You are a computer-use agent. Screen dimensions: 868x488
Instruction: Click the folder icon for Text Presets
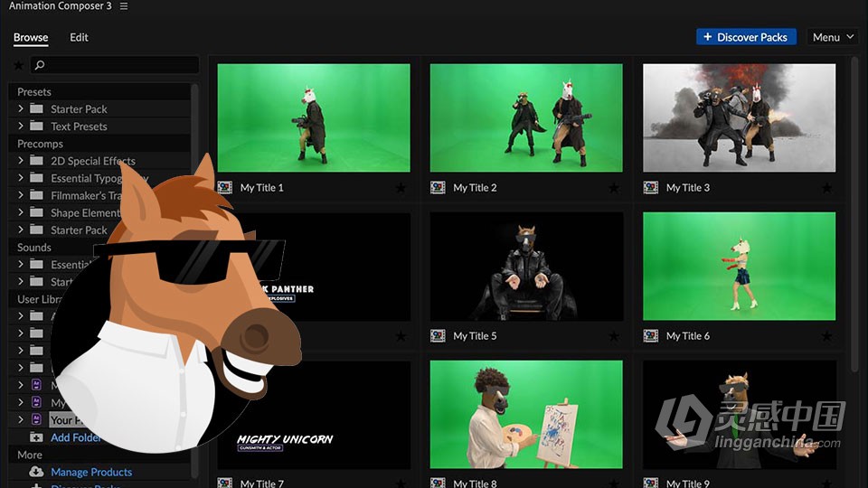click(x=36, y=127)
